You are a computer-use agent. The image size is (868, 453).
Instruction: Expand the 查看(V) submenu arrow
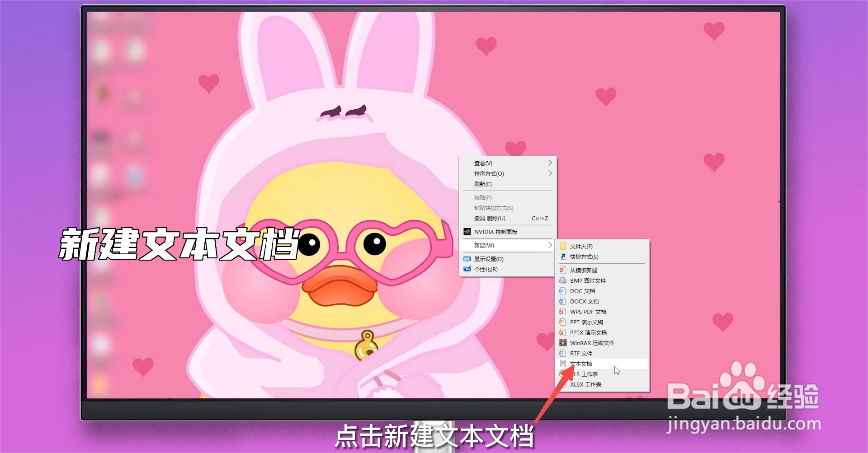(x=550, y=163)
